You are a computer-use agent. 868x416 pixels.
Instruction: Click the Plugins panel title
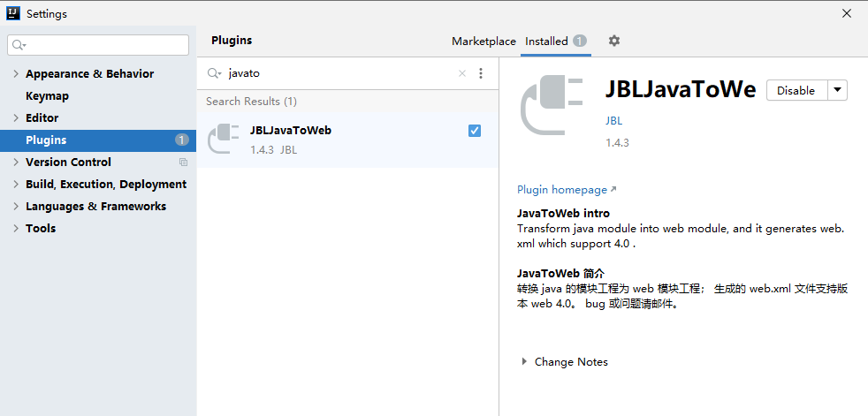[x=232, y=41]
